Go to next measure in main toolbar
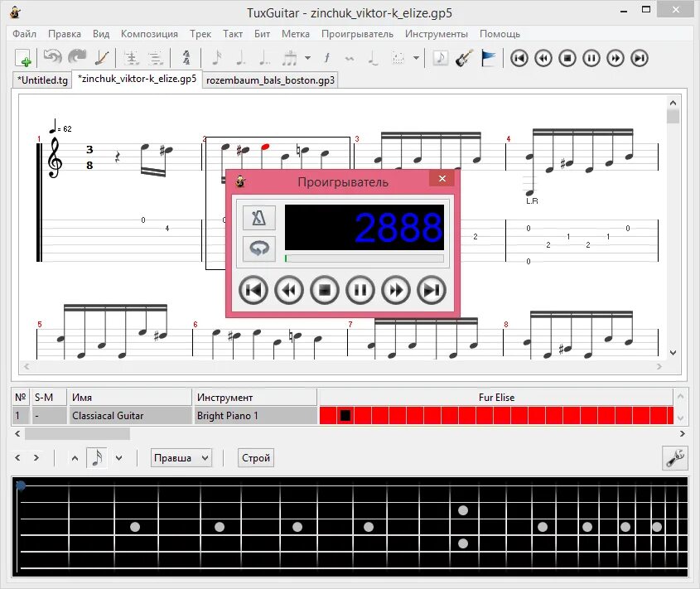 (x=616, y=58)
